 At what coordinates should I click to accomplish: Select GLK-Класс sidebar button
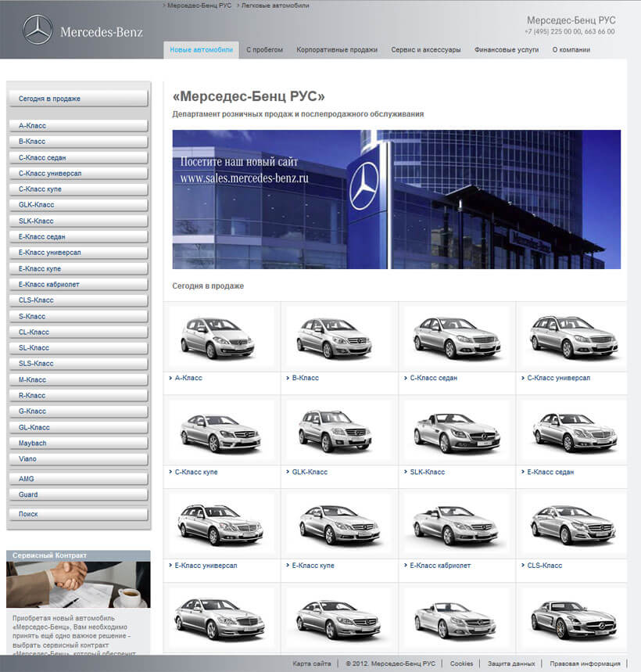coord(78,205)
